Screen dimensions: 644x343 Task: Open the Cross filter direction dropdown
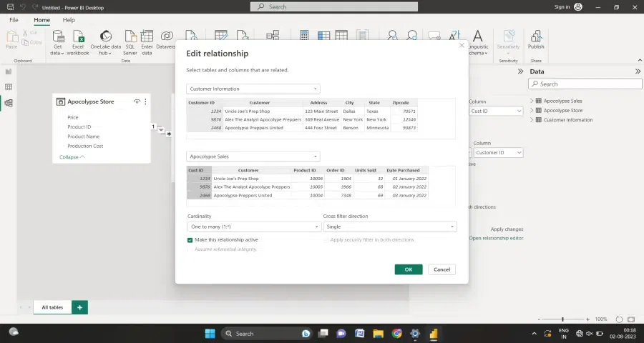[389, 227]
